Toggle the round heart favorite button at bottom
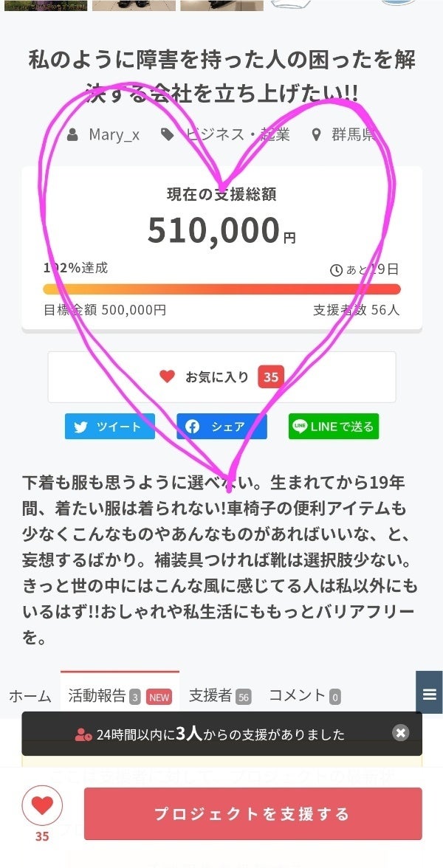Image resolution: width=443 pixels, height=868 pixels. pos(42,806)
